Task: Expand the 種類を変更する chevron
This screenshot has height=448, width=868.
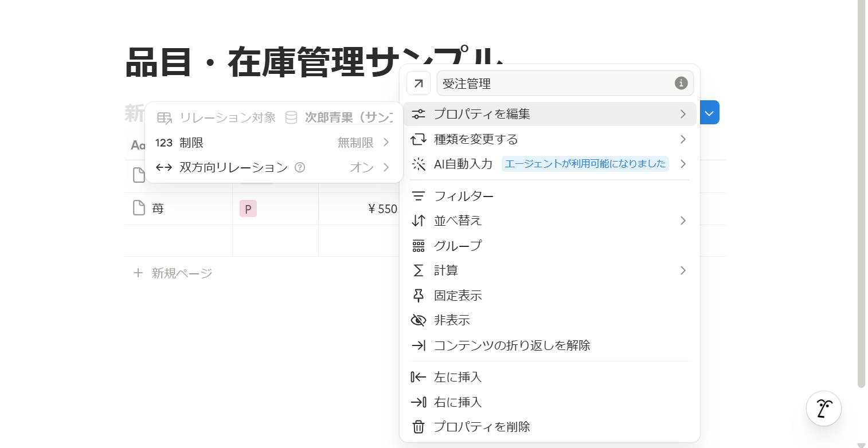Action: click(x=683, y=139)
